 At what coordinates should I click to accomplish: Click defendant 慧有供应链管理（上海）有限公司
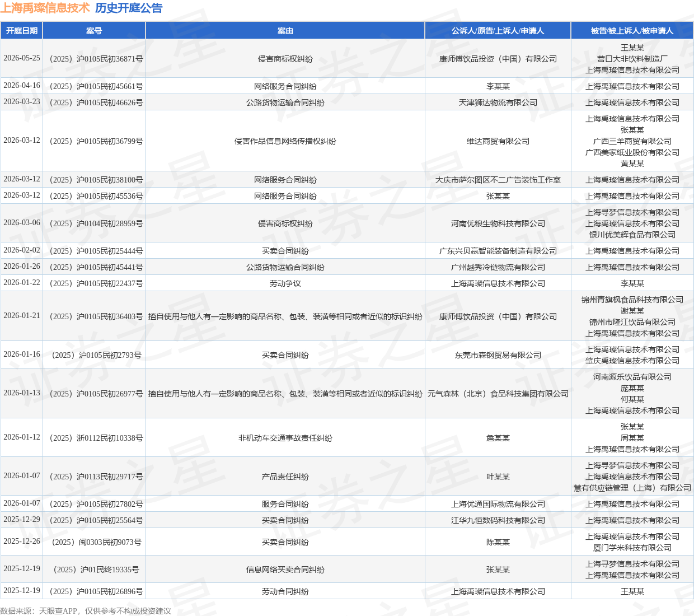(x=632, y=488)
